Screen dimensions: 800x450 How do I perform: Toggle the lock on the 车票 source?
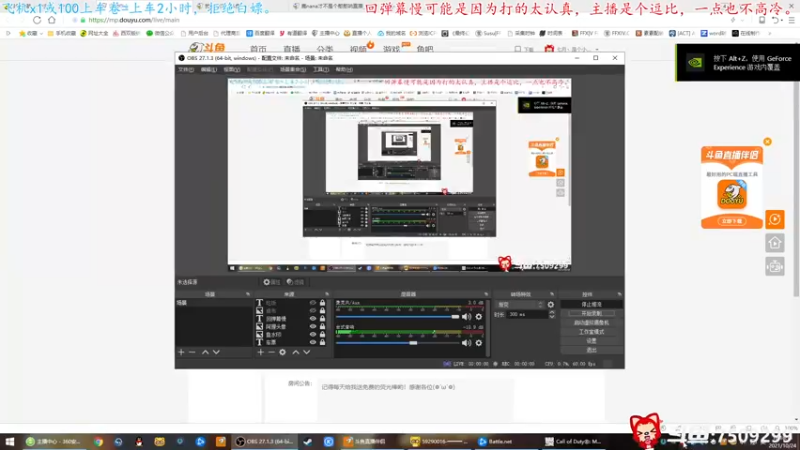[322, 342]
